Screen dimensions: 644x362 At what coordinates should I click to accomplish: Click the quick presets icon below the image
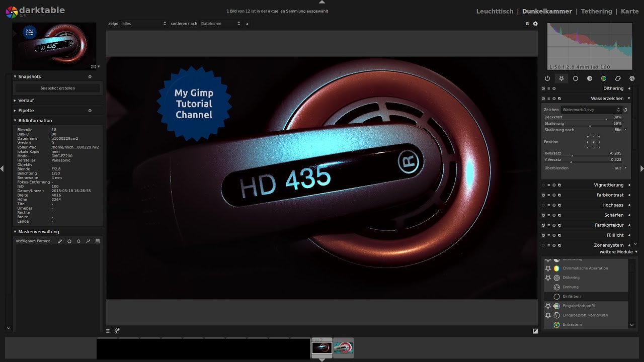(x=108, y=331)
